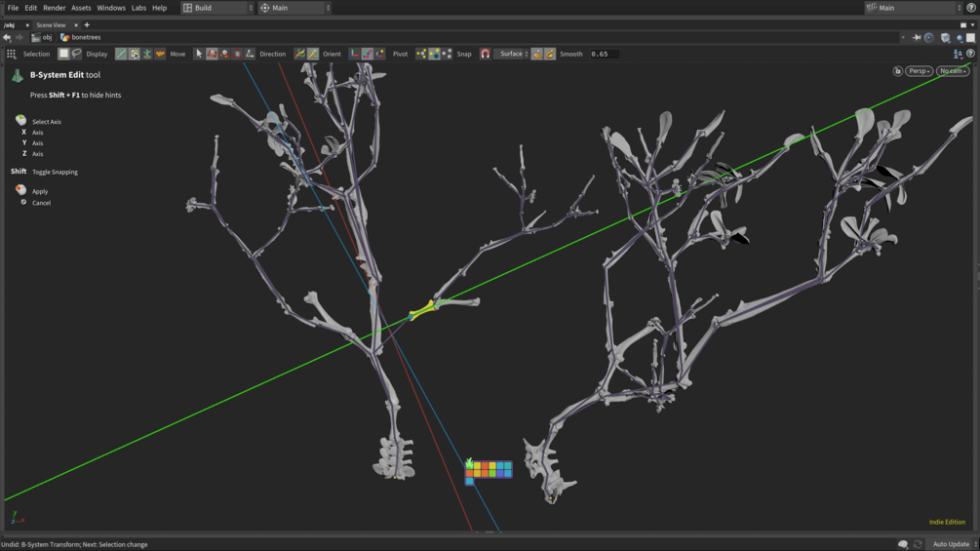Open the Render menu
This screenshot has width=980, height=551.
pos(55,8)
